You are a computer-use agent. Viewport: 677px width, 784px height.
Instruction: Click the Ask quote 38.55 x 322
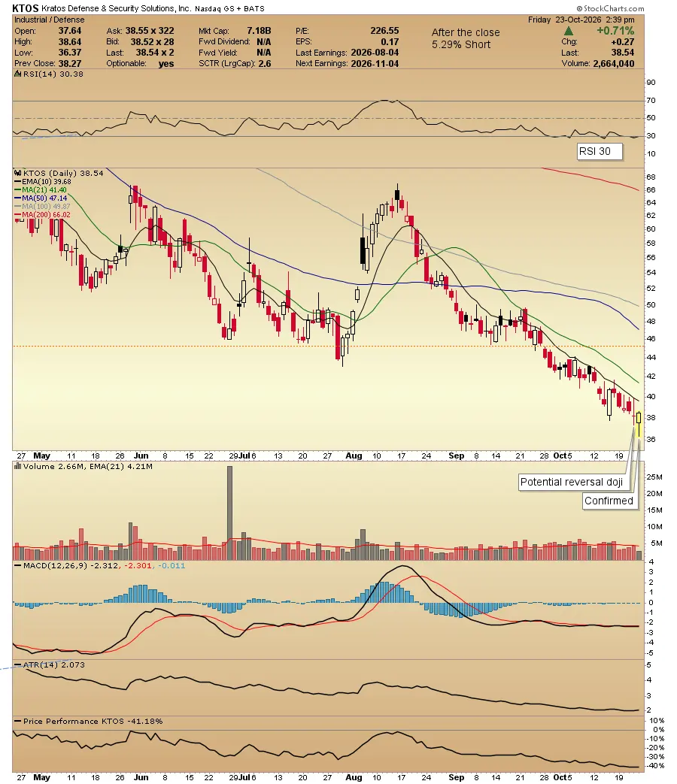150,31
